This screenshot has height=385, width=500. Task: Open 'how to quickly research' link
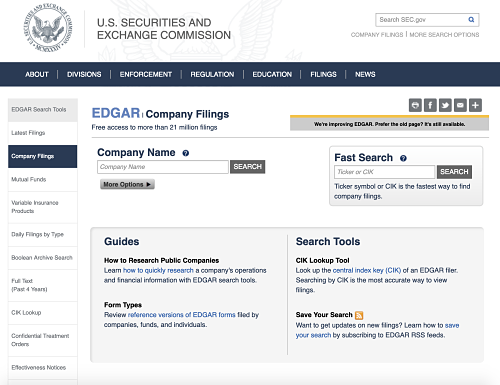pos(158,270)
